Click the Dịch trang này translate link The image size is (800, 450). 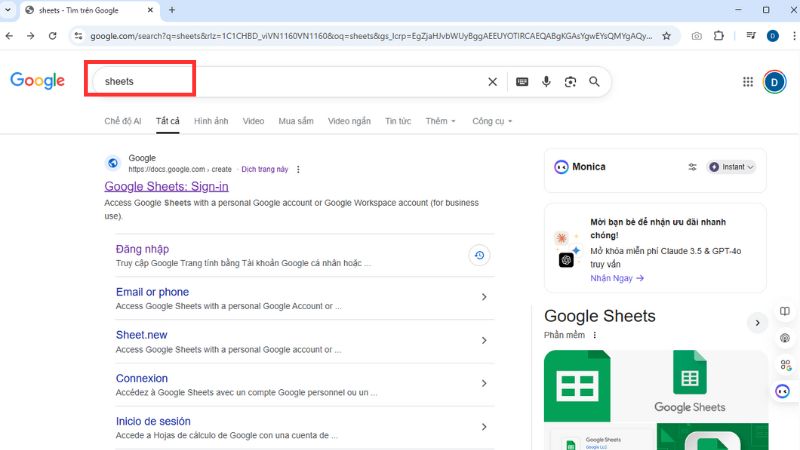(x=264, y=169)
